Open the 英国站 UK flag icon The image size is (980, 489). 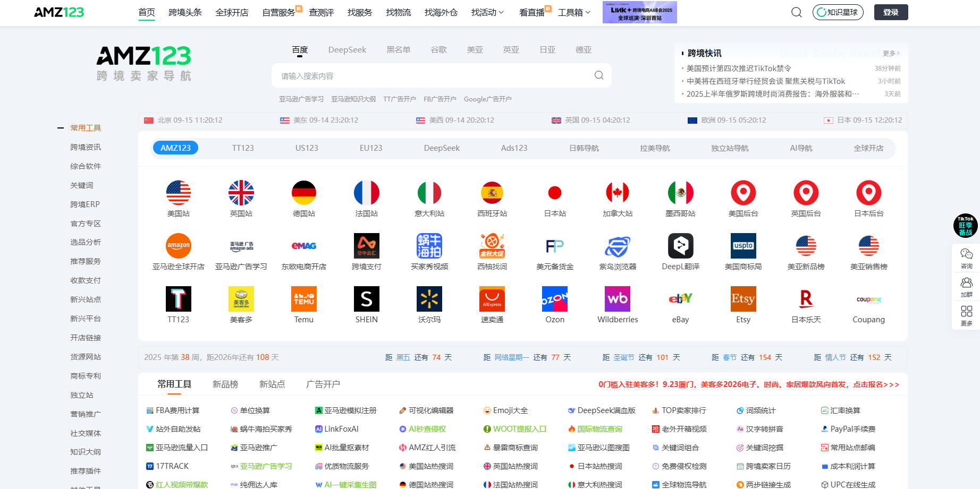pyautogui.click(x=241, y=193)
